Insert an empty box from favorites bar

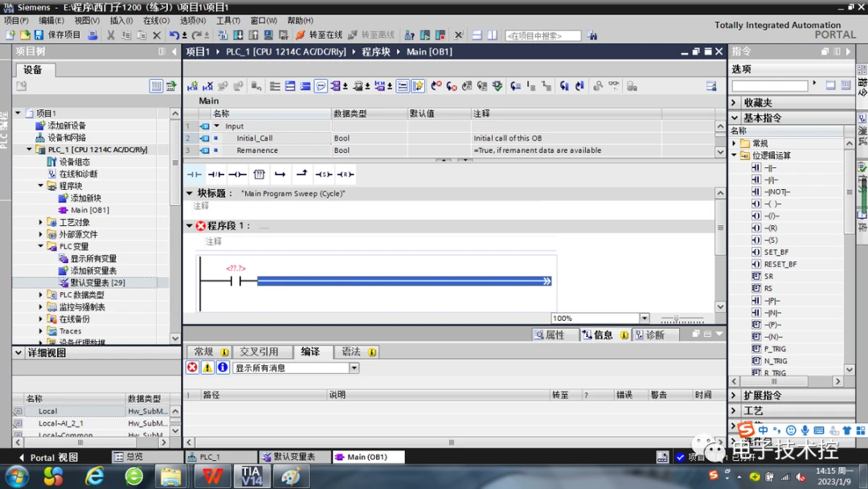pyautogui.click(x=259, y=175)
